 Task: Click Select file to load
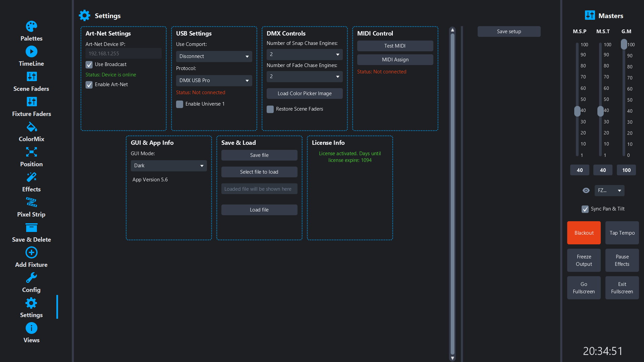[259, 172]
